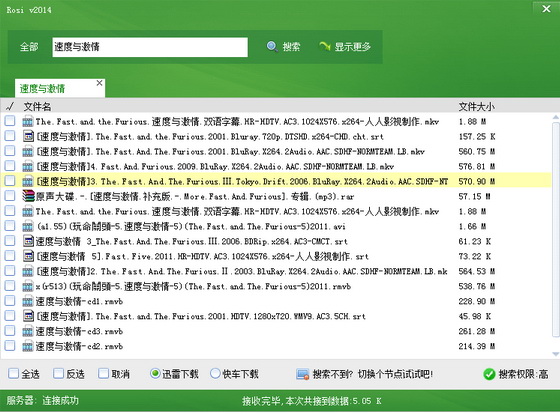Select the 快车下载 radio button
This screenshot has width=560, height=414.
tap(215, 374)
